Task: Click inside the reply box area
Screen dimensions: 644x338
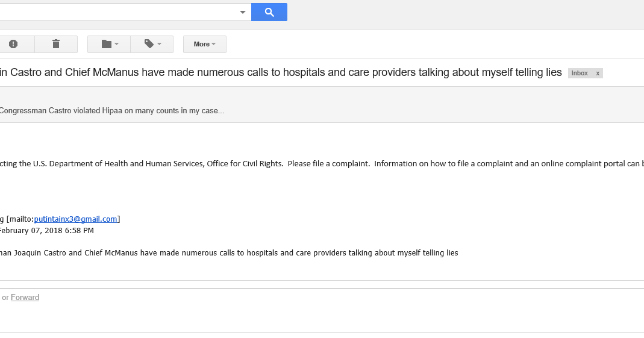Action: [x=301, y=310]
